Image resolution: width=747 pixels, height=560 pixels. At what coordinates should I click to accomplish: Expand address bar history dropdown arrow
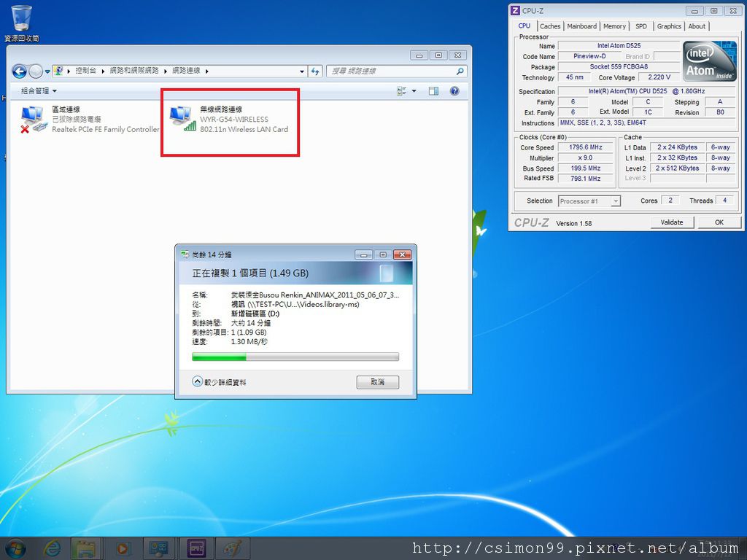tap(302, 71)
